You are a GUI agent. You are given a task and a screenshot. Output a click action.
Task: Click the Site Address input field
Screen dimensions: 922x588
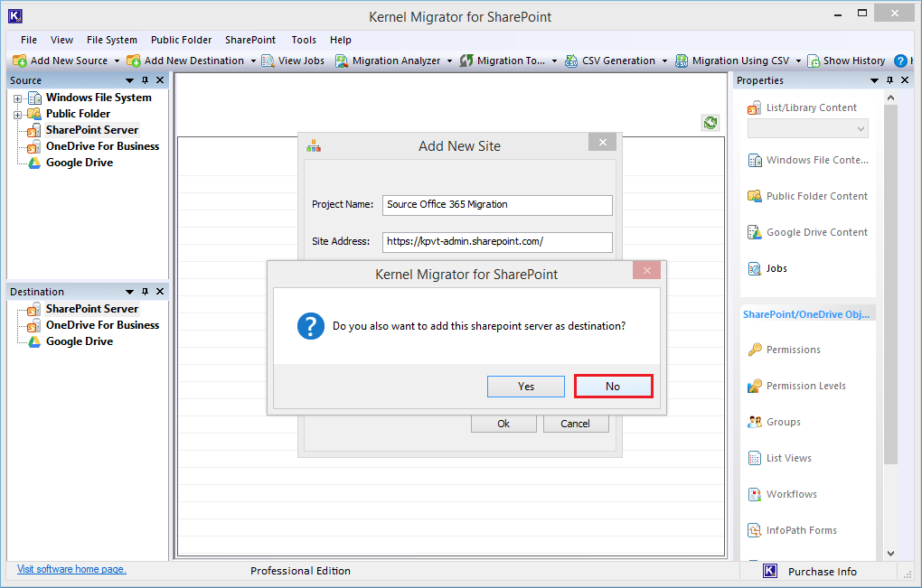(497, 242)
